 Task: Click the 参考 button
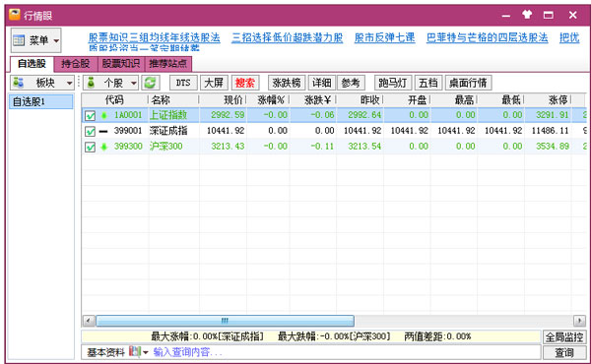click(x=351, y=83)
